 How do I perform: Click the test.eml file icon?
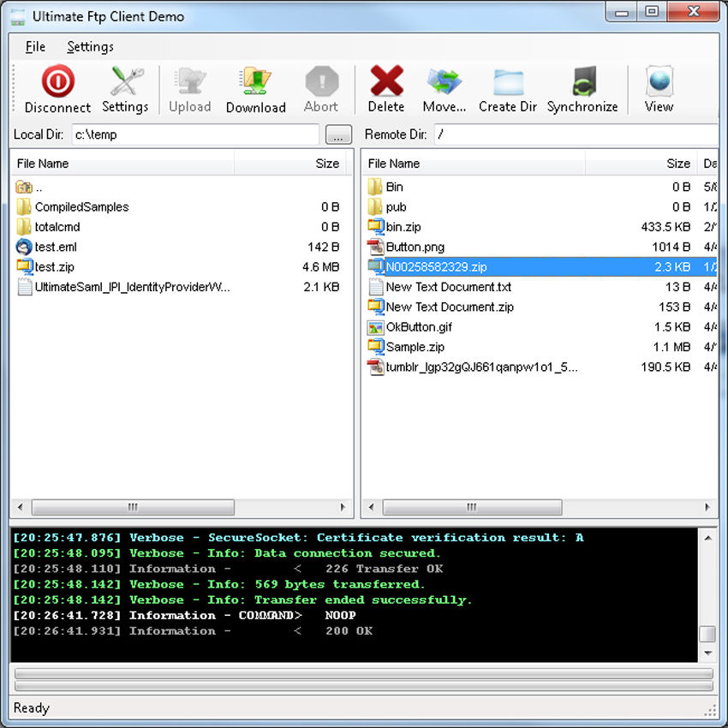click(x=24, y=247)
